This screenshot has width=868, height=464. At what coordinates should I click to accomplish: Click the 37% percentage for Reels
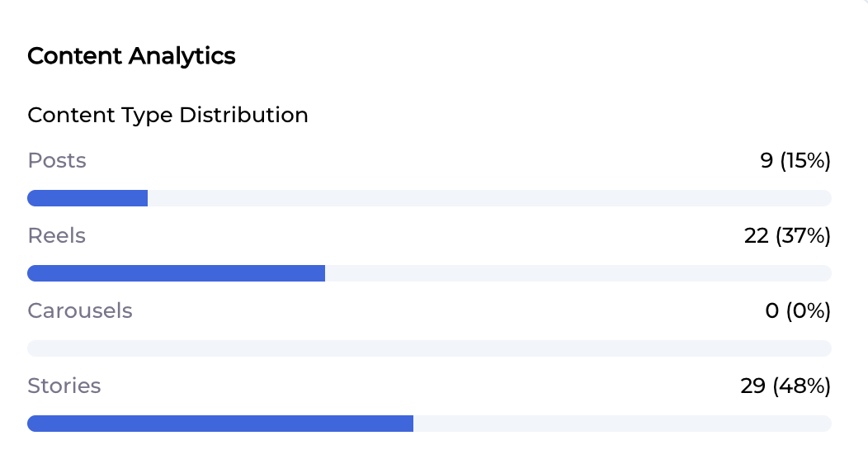(x=802, y=235)
